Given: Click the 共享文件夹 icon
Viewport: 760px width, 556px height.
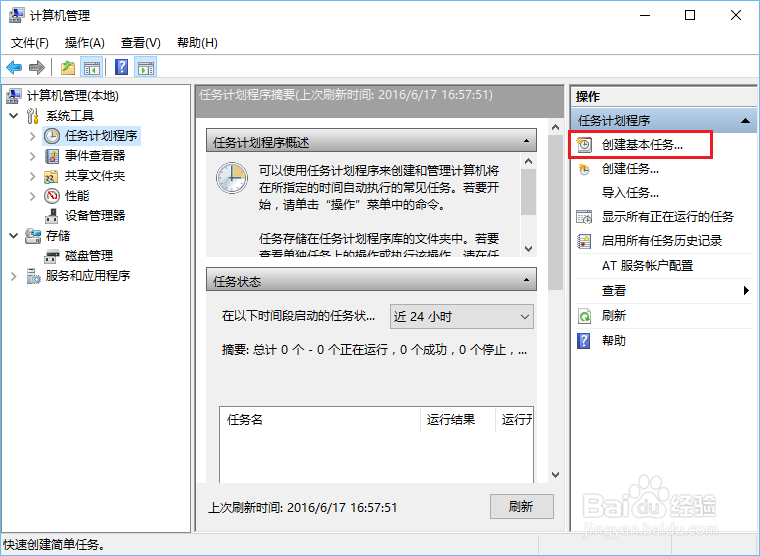Looking at the screenshot, I should click(x=51, y=176).
